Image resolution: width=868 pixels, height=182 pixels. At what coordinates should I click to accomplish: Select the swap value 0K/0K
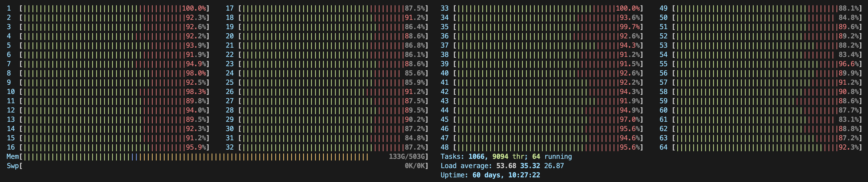coord(415,166)
